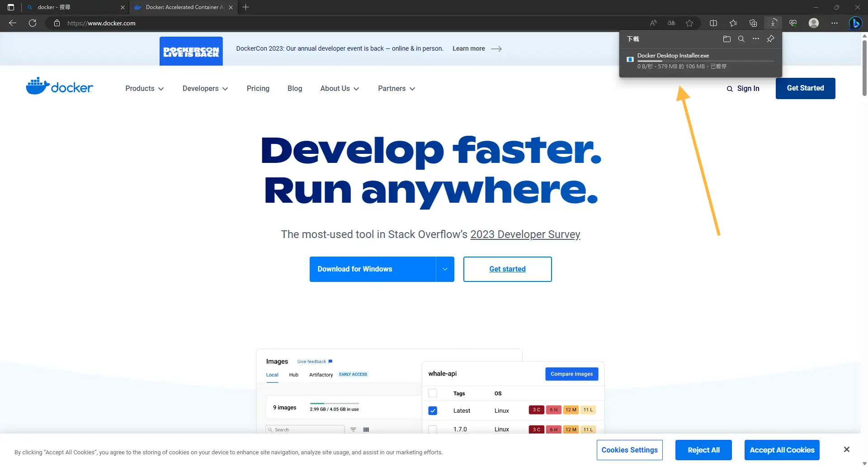The image size is (868, 467).
Task: Expand the Developers dropdown menu
Action: [205, 89]
